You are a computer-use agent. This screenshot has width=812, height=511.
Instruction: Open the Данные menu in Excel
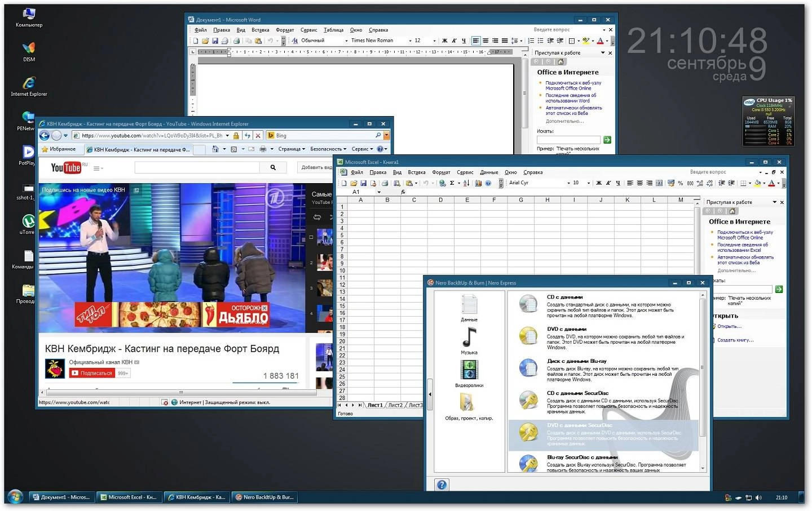[x=489, y=172]
